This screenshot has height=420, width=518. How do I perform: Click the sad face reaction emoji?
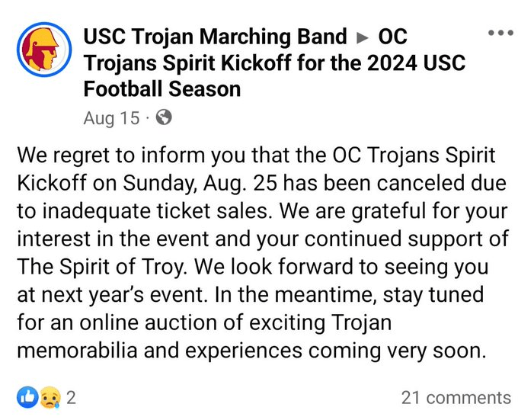(x=50, y=397)
